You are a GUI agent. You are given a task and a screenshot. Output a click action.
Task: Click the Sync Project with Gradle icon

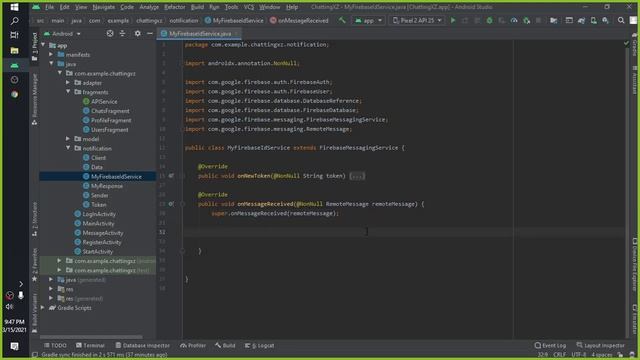581,20
